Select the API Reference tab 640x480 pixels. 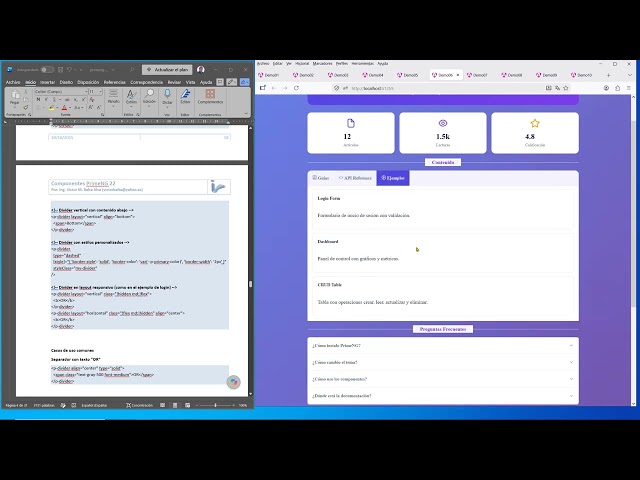pyautogui.click(x=355, y=178)
